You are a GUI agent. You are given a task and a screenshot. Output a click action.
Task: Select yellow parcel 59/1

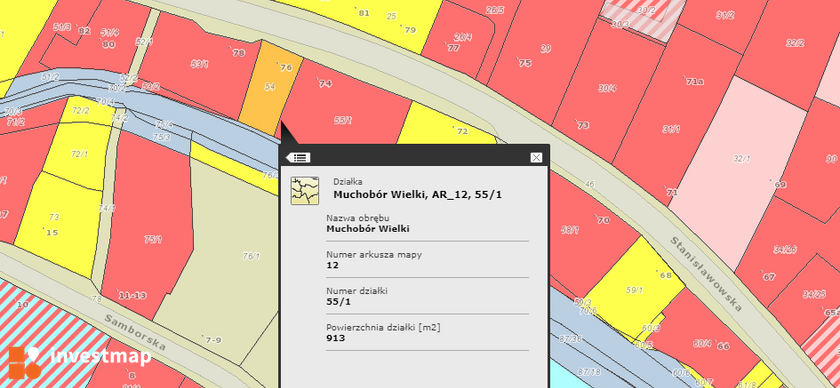click(x=634, y=290)
